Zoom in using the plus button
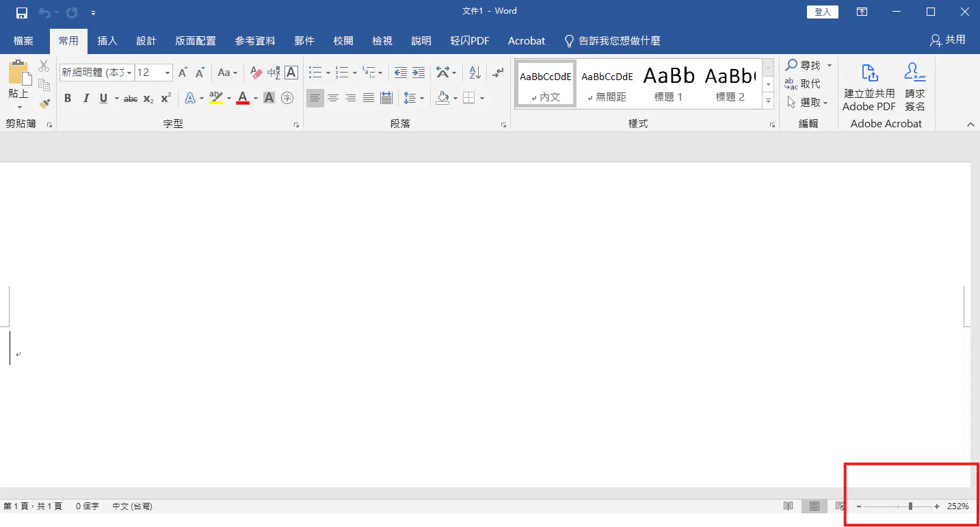This screenshot has width=980, height=527. 937,506
